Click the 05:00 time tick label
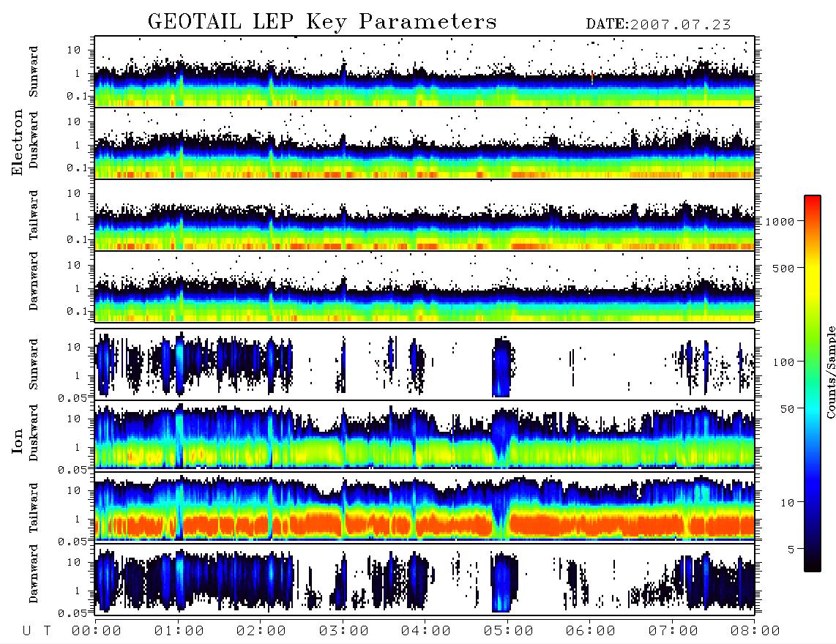This screenshot has width=836, height=644. click(x=509, y=632)
